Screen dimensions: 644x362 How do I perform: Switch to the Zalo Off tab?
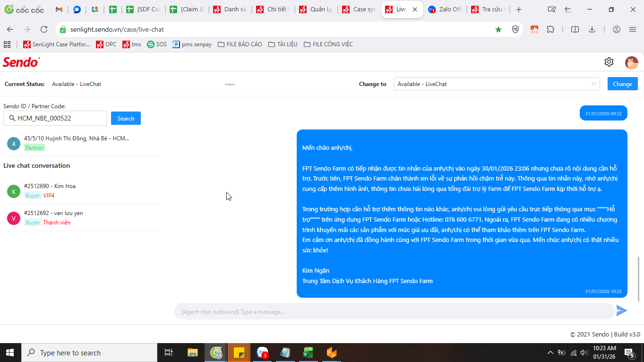click(445, 9)
